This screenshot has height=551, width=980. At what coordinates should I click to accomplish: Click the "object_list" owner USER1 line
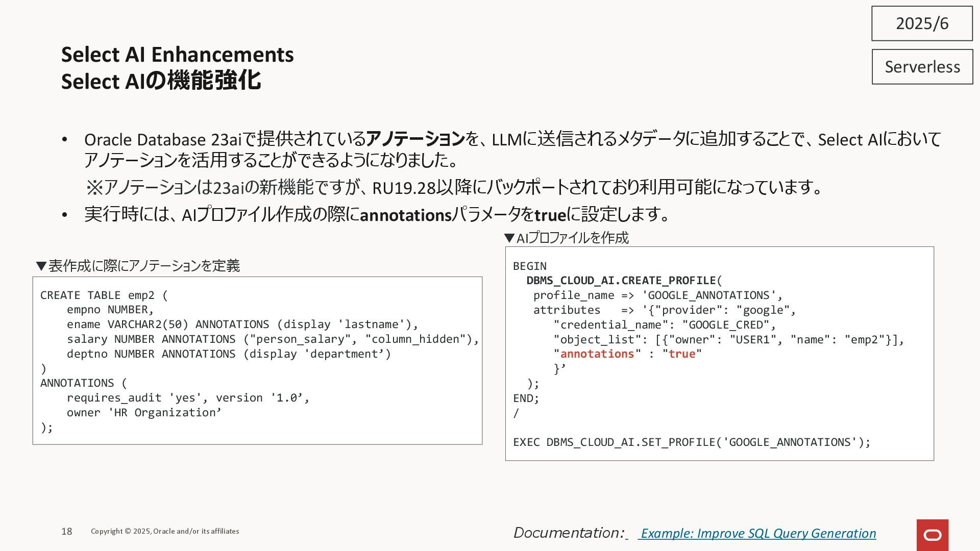pyautogui.click(x=729, y=340)
